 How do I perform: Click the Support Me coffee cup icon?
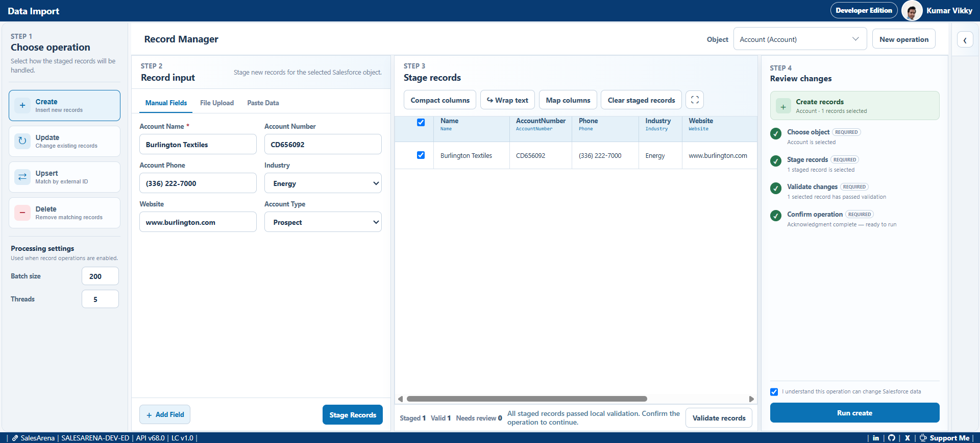click(923, 438)
